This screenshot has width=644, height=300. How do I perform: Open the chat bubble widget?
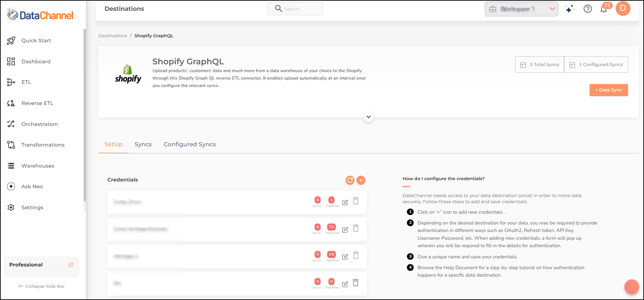pyautogui.click(x=631, y=287)
